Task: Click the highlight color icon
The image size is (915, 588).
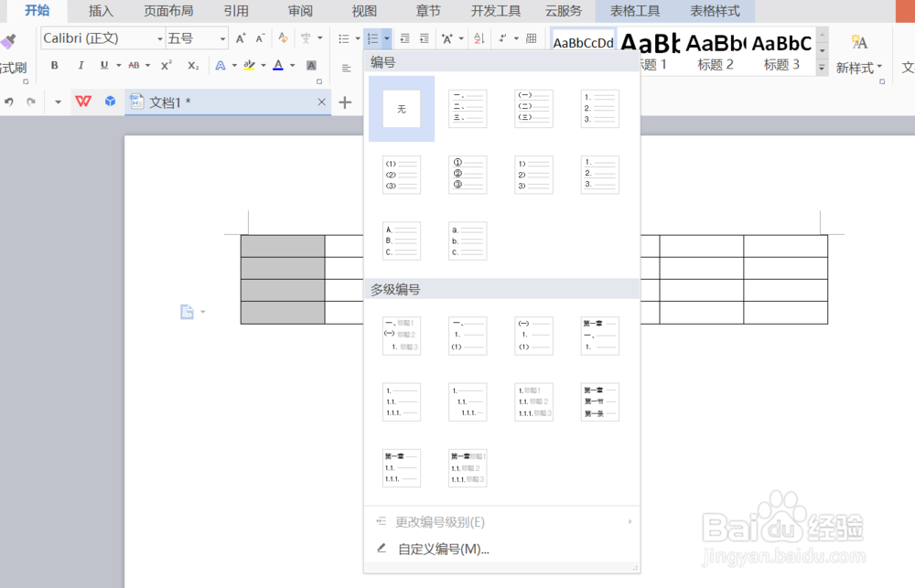Action: click(249, 66)
